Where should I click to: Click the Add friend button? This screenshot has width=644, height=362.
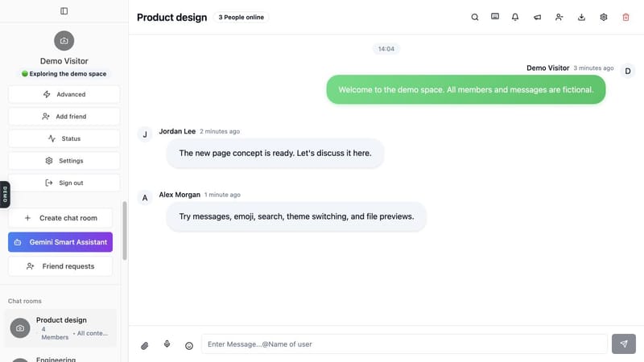click(64, 117)
